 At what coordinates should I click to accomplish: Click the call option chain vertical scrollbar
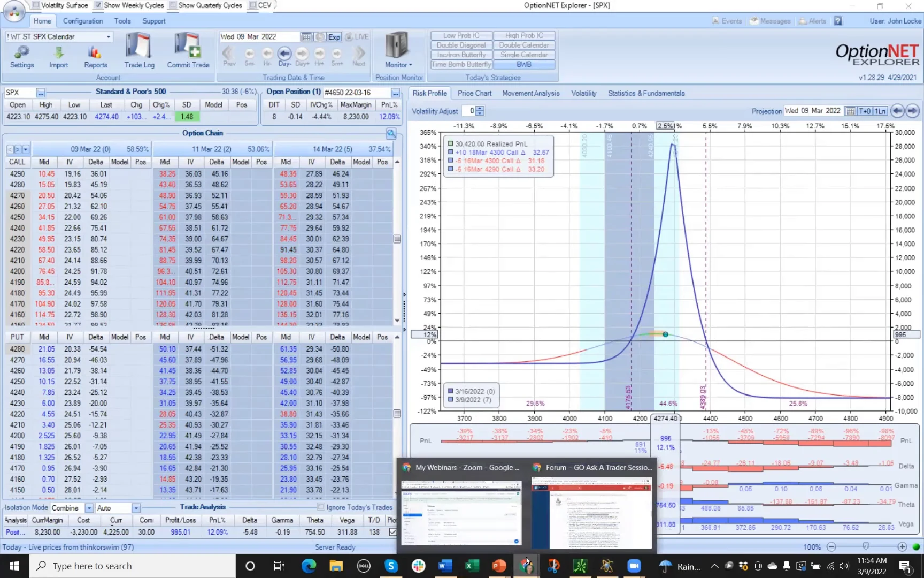tap(397, 239)
